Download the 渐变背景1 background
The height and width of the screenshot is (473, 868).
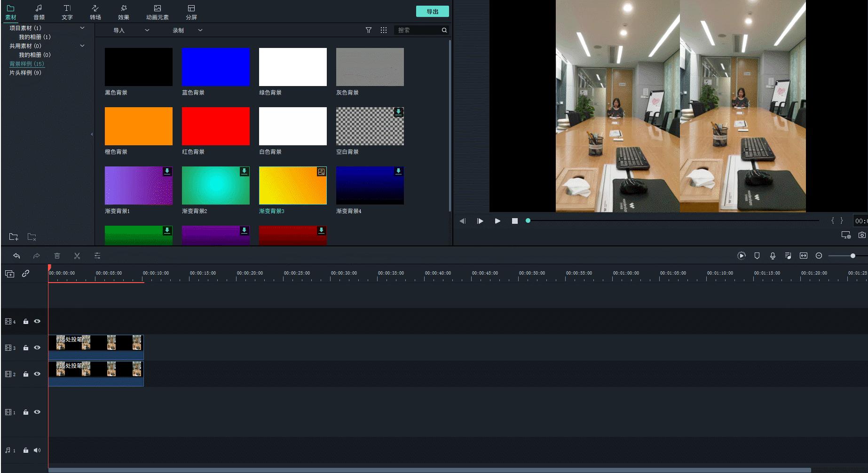tap(167, 172)
